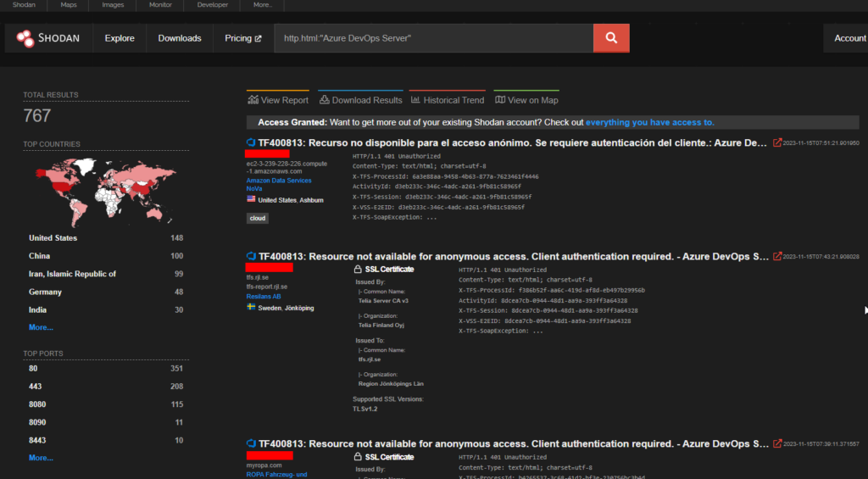Filter by Germany country

[106, 292]
